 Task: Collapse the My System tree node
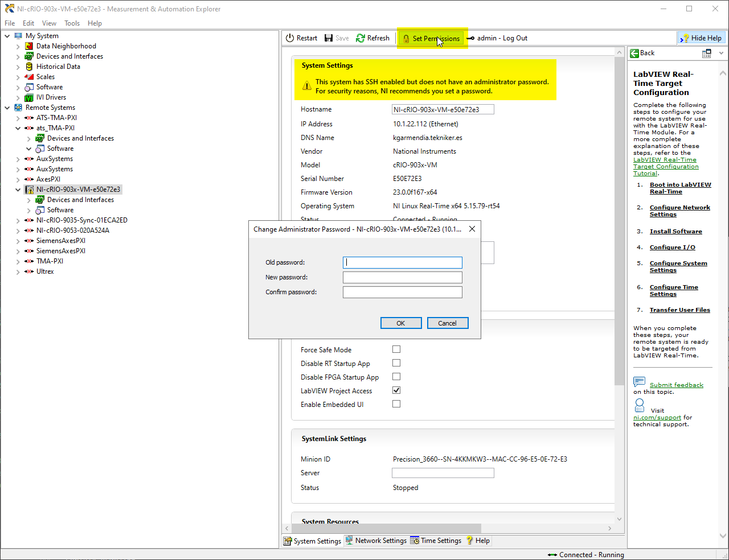click(x=7, y=36)
